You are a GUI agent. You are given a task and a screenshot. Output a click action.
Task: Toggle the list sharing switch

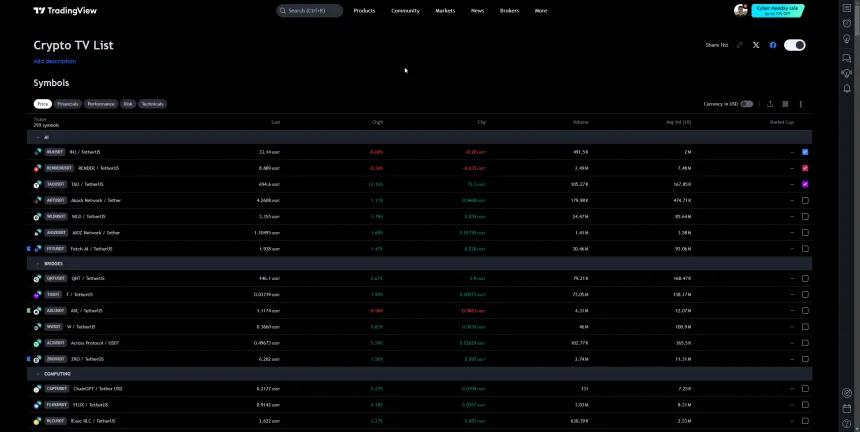click(x=794, y=45)
